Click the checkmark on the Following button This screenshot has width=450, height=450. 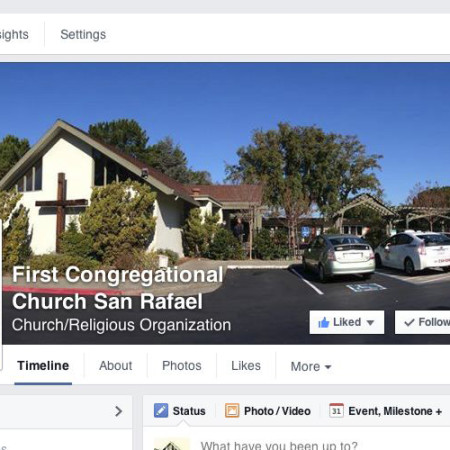point(409,322)
